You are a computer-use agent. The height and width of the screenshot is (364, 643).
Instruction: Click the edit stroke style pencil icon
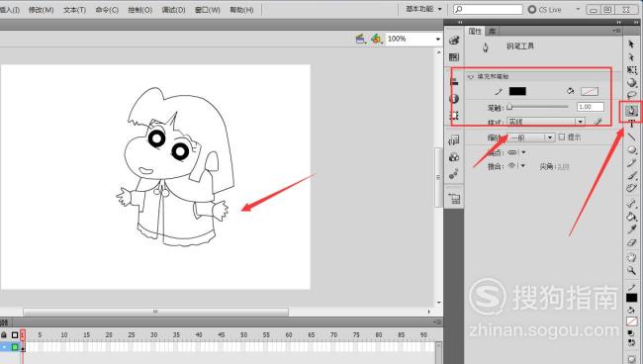[598, 122]
